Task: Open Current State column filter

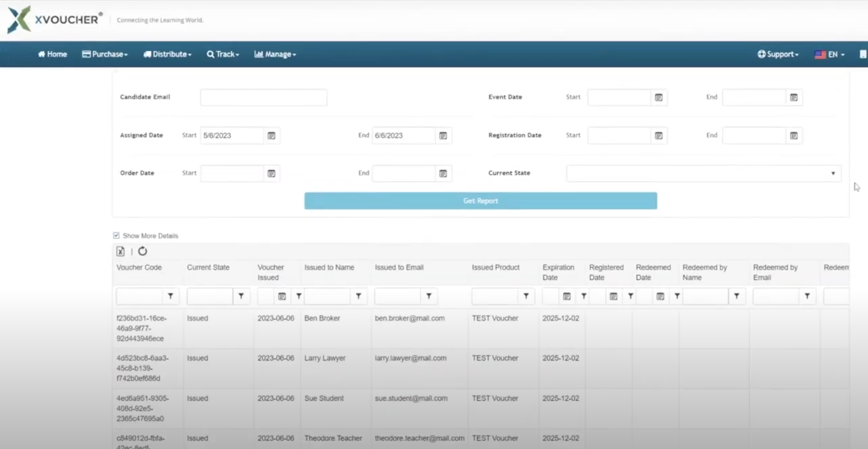Action: tap(241, 296)
